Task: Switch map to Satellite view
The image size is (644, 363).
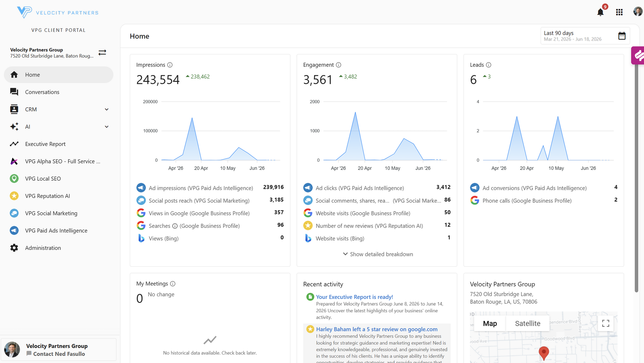Action: [528, 323]
